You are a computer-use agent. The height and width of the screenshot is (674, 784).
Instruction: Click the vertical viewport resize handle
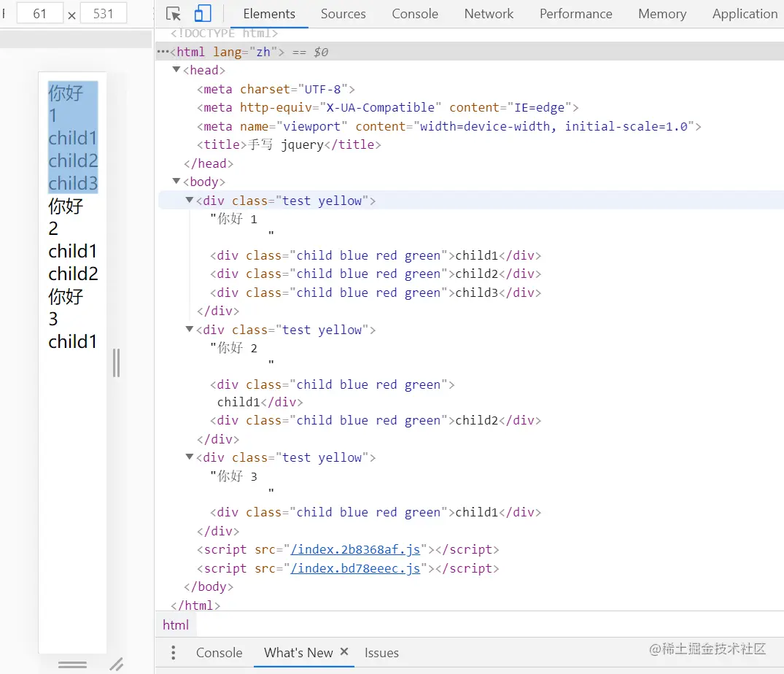click(x=116, y=363)
